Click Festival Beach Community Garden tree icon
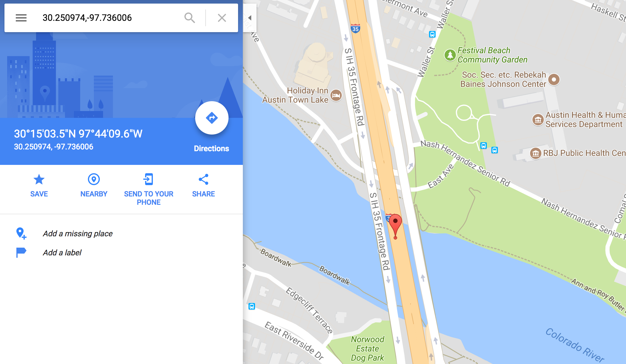The image size is (626, 364). pyautogui.click(x=450, y=55)
